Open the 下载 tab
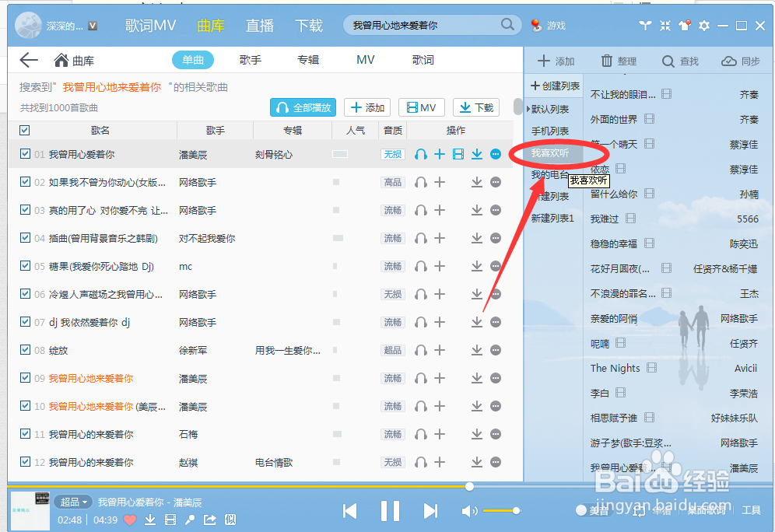This screenshot has height=532, width=775. (x=309, y=25)
